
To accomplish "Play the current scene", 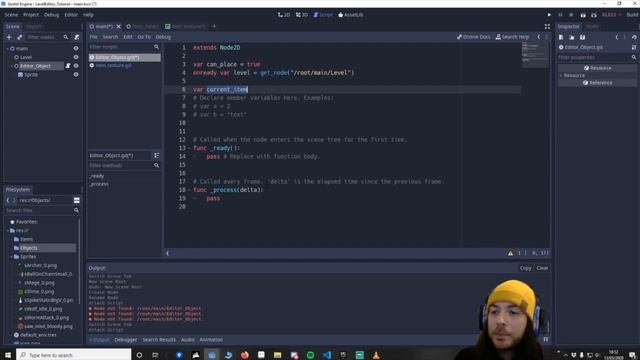I will click(583, 15).
